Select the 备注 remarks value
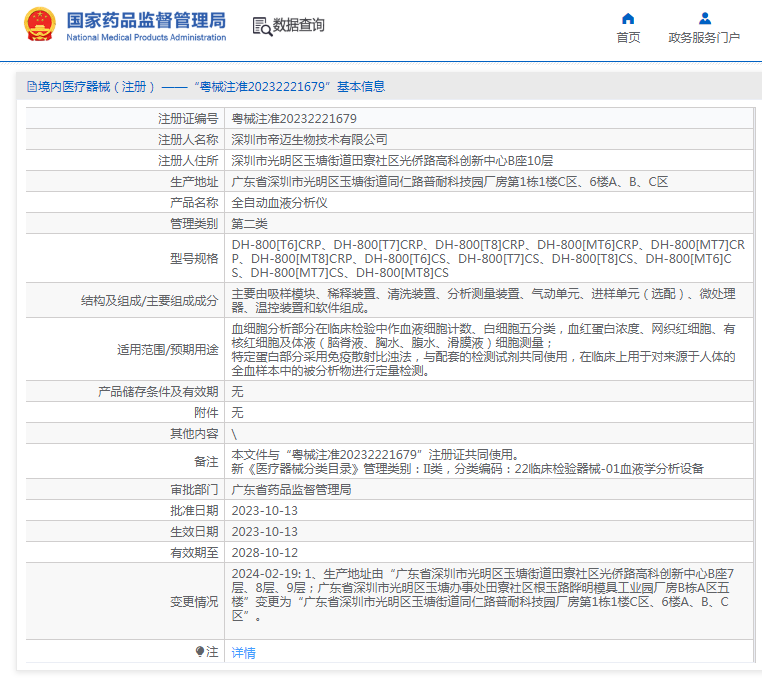762x683 pixels. click(x=468, y=461)
